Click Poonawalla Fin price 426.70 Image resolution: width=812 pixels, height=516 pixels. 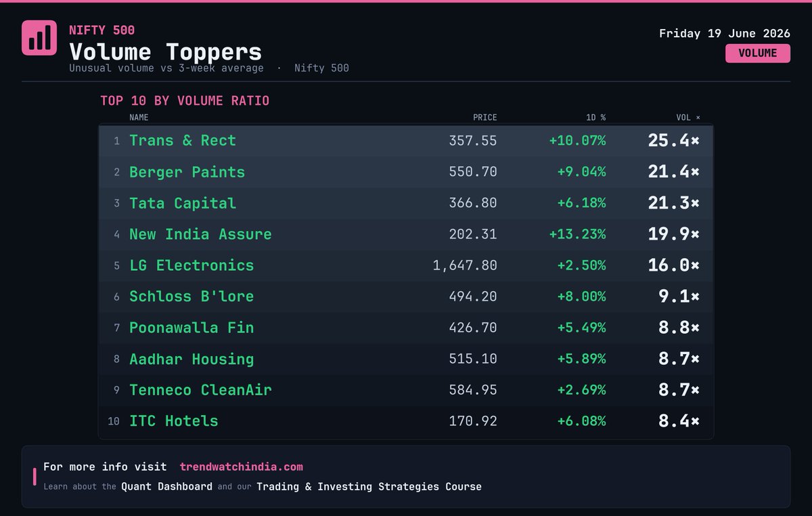click(x=473, y=328)
